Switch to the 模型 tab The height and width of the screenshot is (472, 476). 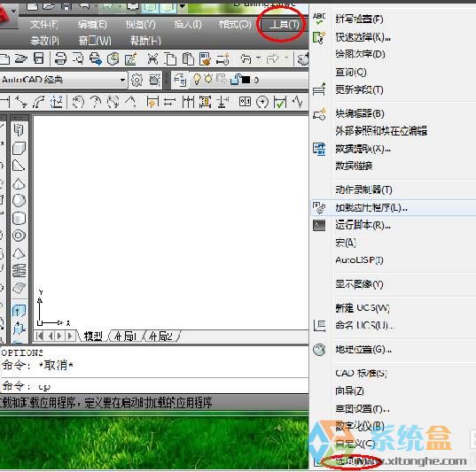[x=93, y=337]
